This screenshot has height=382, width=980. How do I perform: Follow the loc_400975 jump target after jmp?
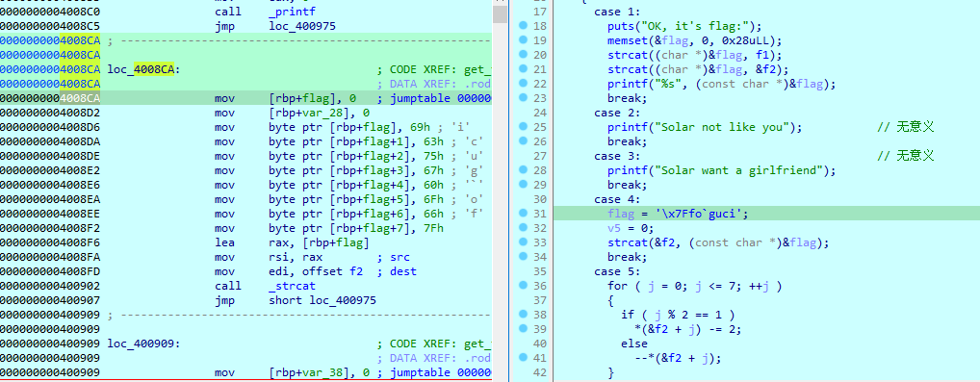click(302, 26)
